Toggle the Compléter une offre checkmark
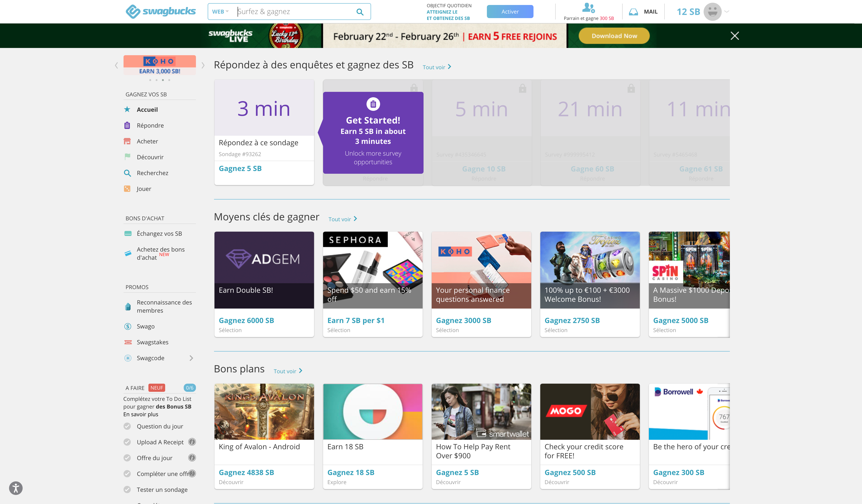 pyautogui.click(x=127, y=473)
